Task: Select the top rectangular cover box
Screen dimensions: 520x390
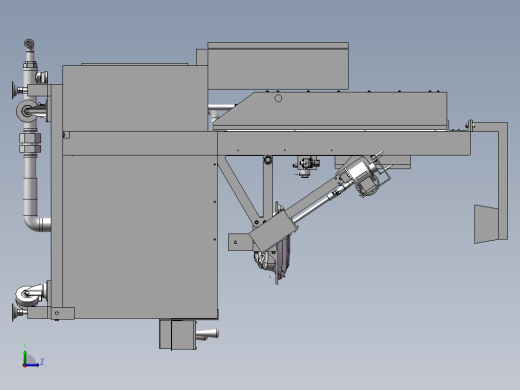Action: point(278,66)
